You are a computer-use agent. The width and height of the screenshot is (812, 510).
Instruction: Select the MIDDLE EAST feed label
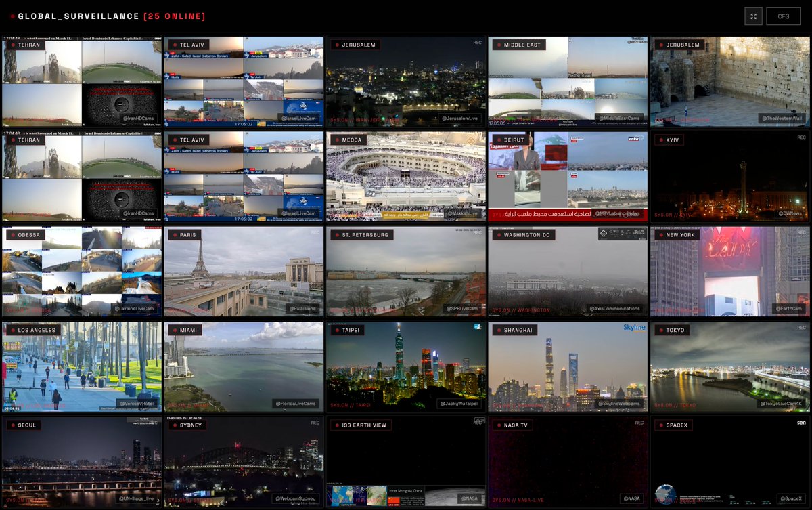(x=519, y=45)
